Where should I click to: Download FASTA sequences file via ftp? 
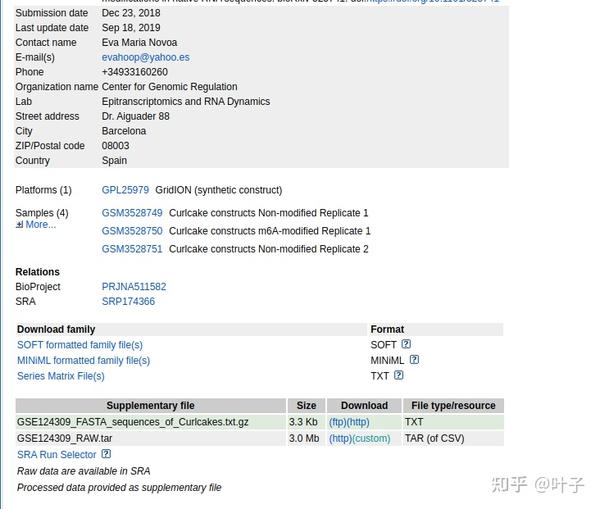(x=337, y=423)
